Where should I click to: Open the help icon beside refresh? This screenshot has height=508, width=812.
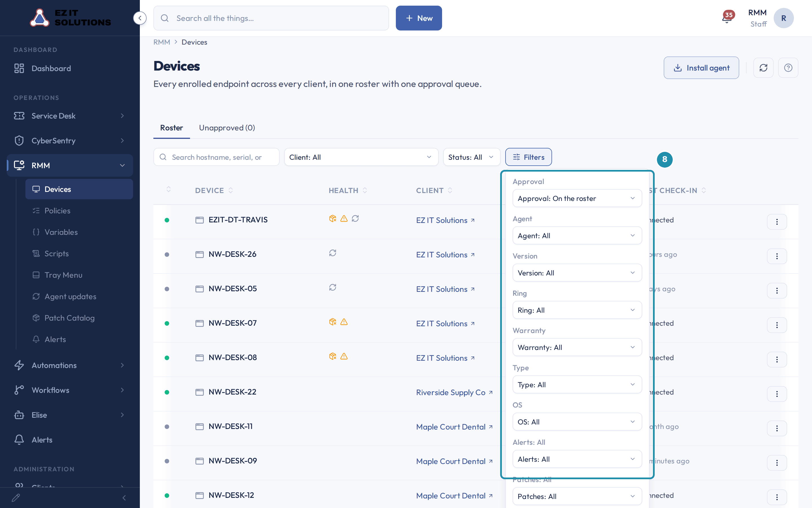tap(788, 68)
